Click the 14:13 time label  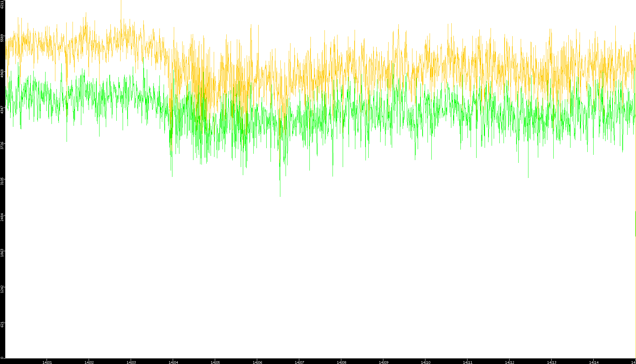[x=552, y=362]
